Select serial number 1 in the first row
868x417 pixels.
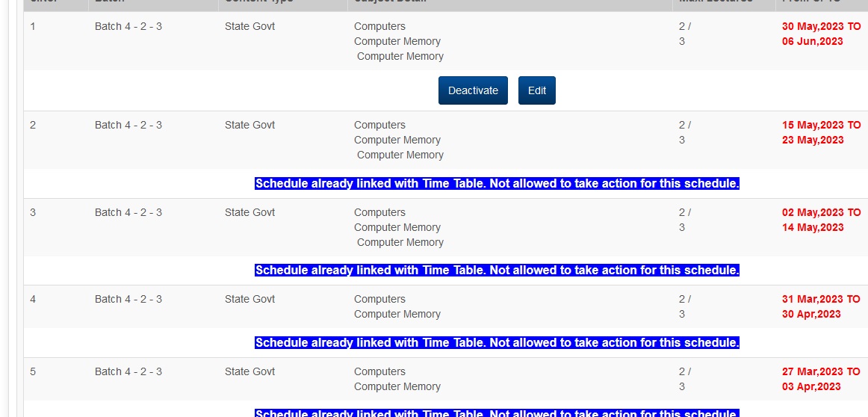point(33,27)
